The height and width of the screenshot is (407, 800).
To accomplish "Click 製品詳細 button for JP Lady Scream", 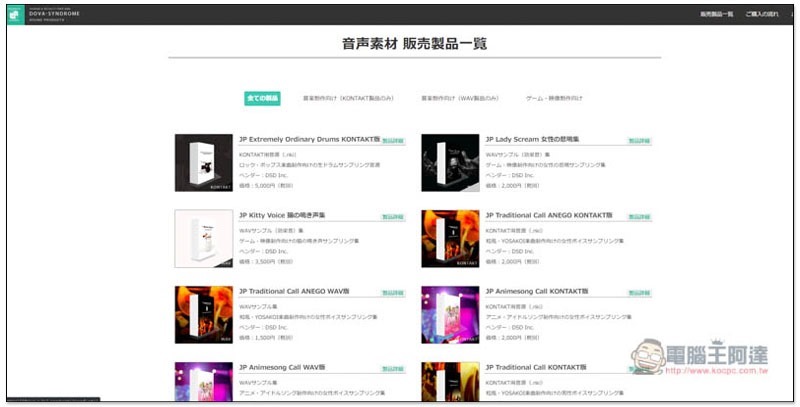I will coord(639,141).
